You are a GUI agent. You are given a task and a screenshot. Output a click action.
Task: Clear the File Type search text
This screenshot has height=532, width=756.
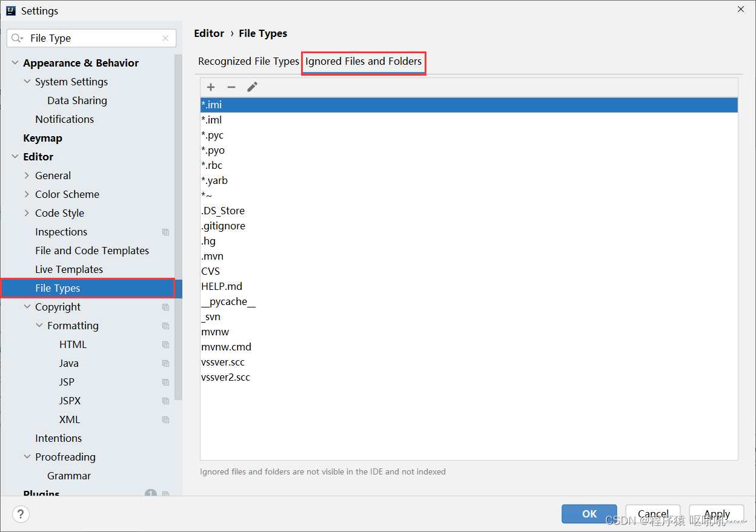[165, 38]
